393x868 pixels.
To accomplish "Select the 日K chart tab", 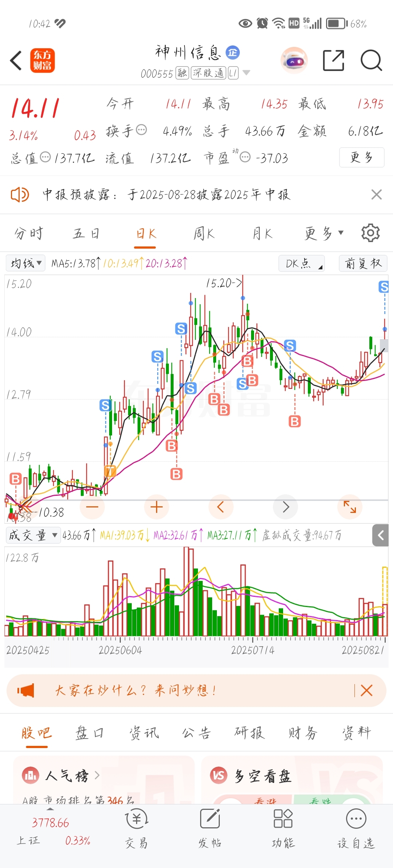I will [146, 233].
